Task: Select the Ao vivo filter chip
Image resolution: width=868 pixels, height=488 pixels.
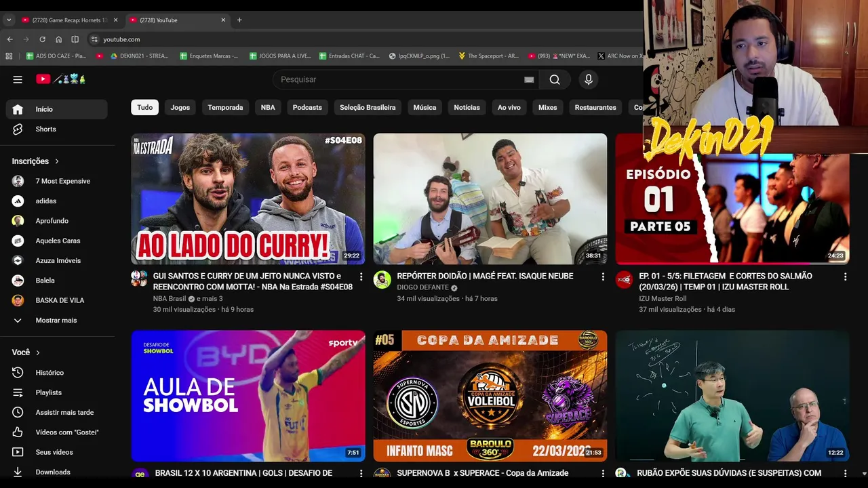Action: [509, 107]
